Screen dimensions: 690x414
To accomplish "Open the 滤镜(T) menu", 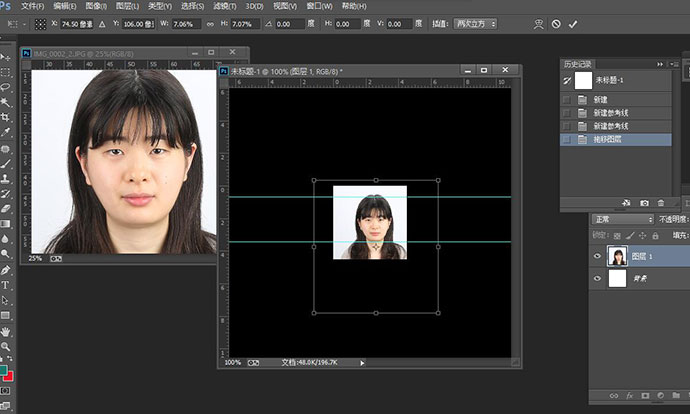I will coord(225,5).
